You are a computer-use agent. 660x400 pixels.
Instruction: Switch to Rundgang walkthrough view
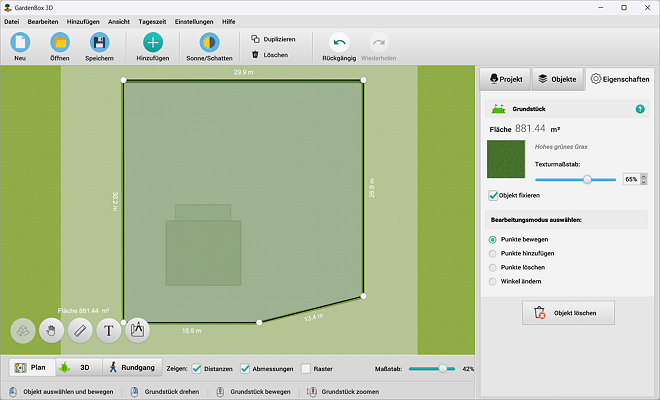click(132, 368)
